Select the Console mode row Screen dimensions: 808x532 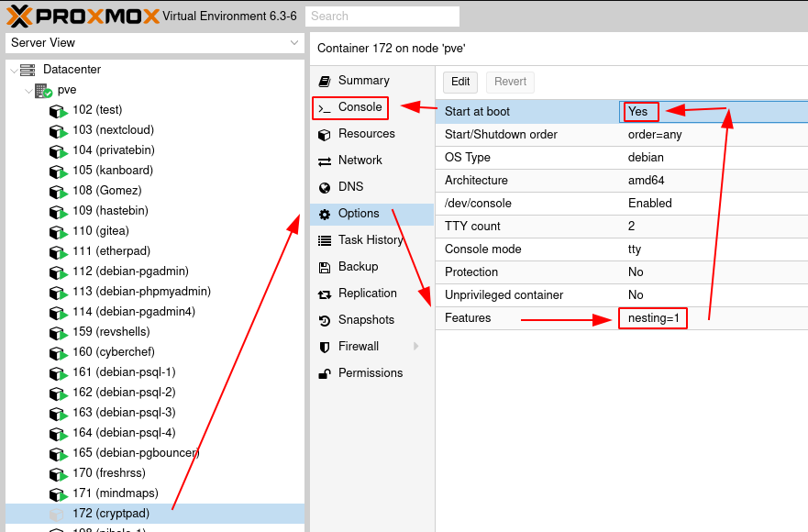pyautogui.click(x=622, y=249)
